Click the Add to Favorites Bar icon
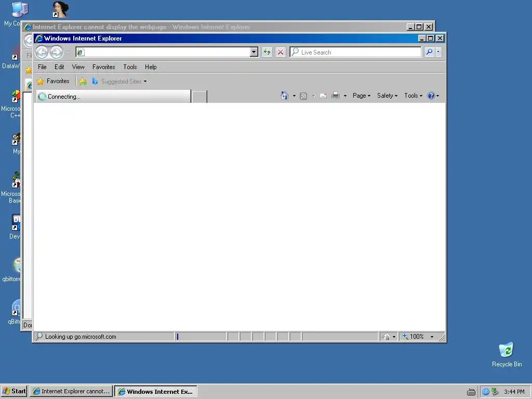This screenshot has width=532, height=399. pos(83,82)
